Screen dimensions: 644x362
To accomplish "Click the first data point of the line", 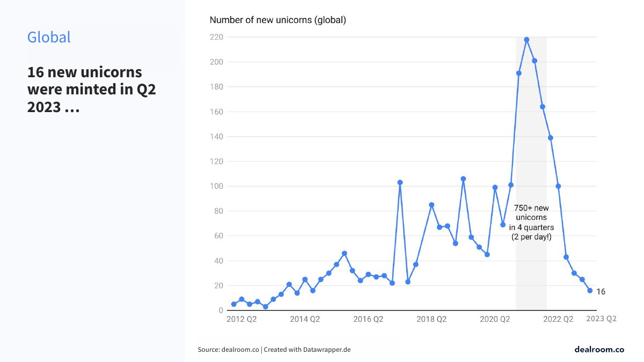I will click(x=233, y=304).
